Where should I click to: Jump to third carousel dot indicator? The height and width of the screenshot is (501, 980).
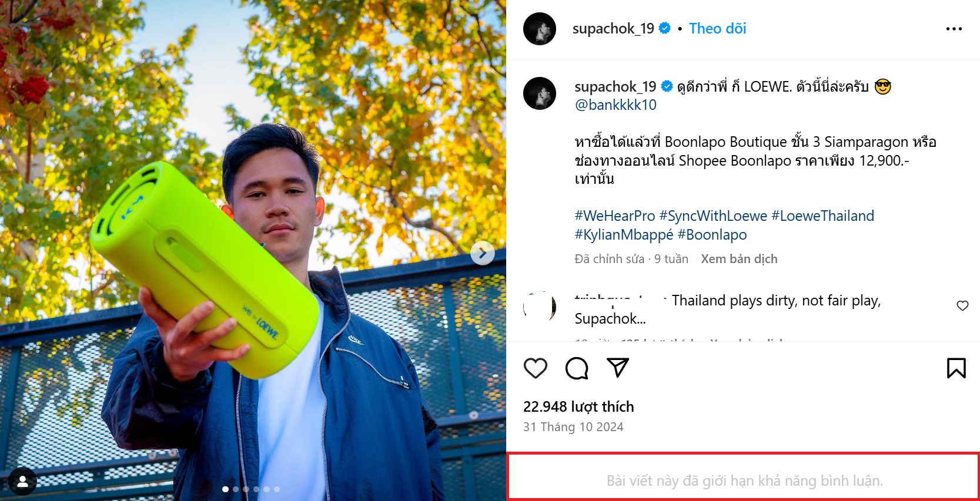pyautogui.click(x=246, y=489)
